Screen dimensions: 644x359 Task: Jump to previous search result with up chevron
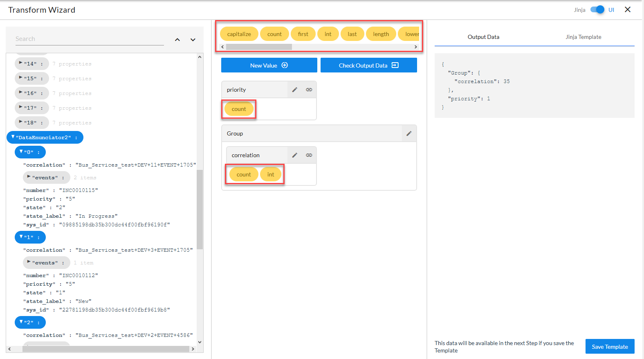(x=177, y=40)
